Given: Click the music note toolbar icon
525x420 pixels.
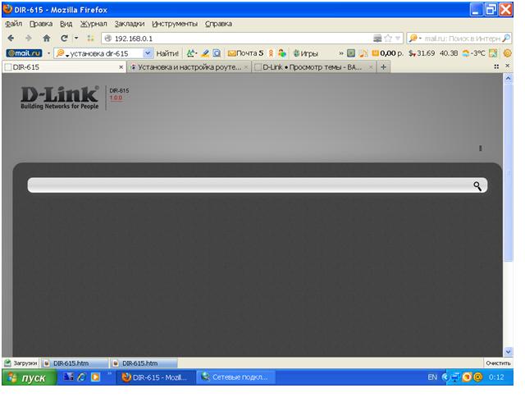Looking at the screenshot, I should [x=363, y=53].
